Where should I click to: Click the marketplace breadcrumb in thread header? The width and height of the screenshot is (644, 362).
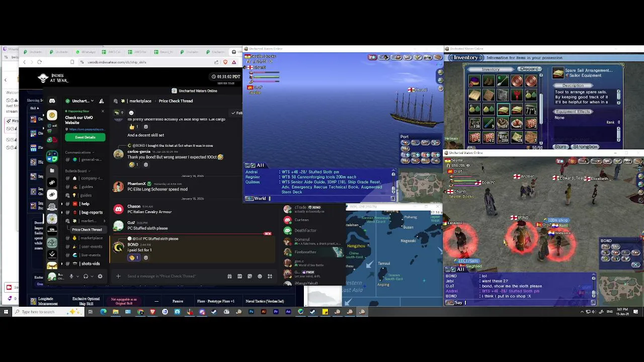click(140, 101)
